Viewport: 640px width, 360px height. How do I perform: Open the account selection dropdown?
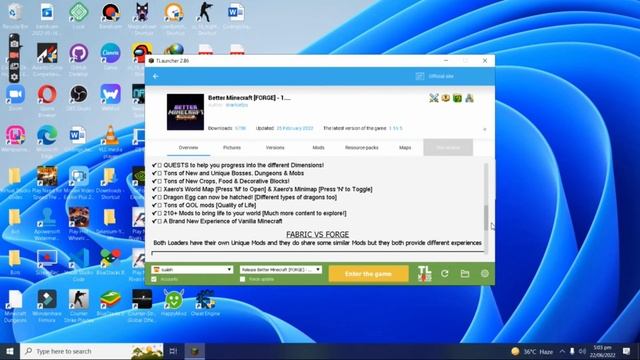pyautogui.click(x=192, y=270)
